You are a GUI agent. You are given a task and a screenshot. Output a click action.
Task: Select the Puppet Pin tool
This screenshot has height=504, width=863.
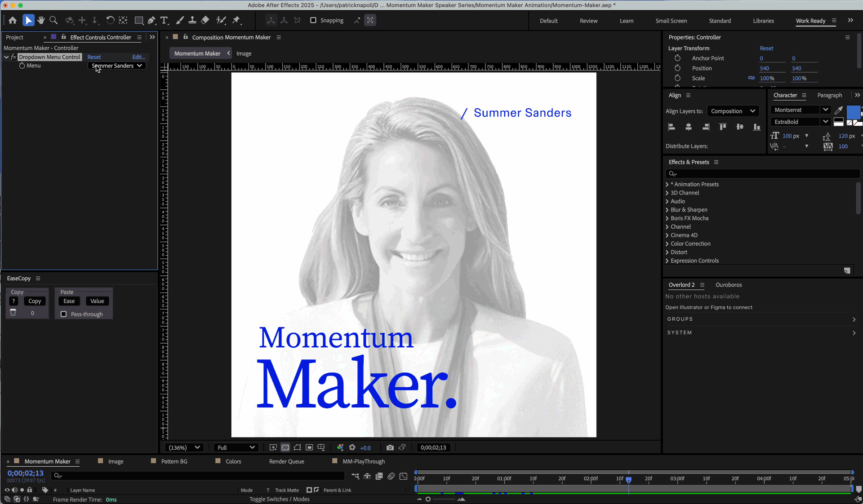[x=236, y=20]
